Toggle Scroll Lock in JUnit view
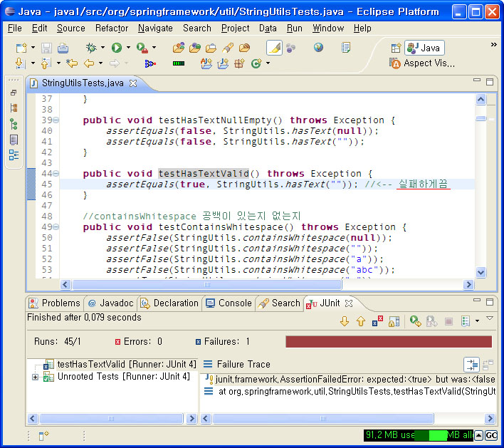 coord(394,321)
